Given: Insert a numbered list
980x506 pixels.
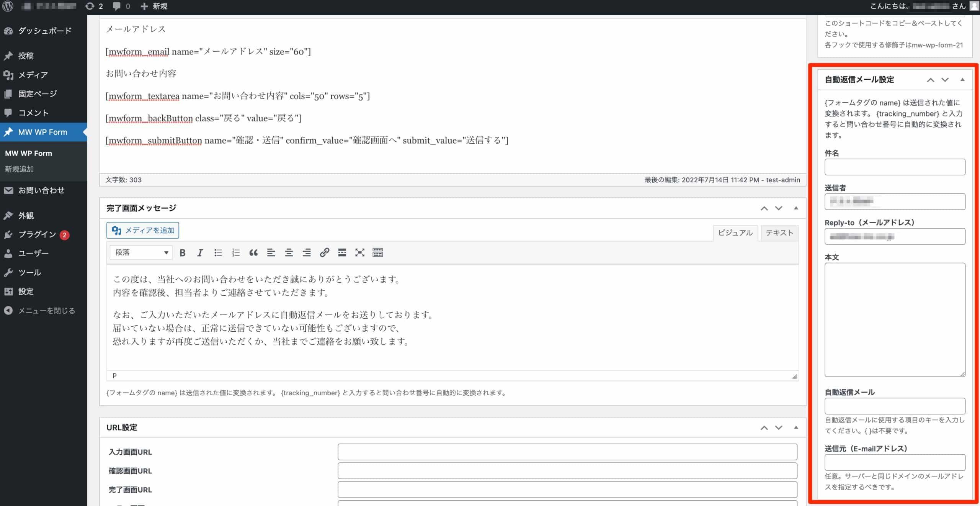Looking at the screenshot, I should [x=235, y=252].
